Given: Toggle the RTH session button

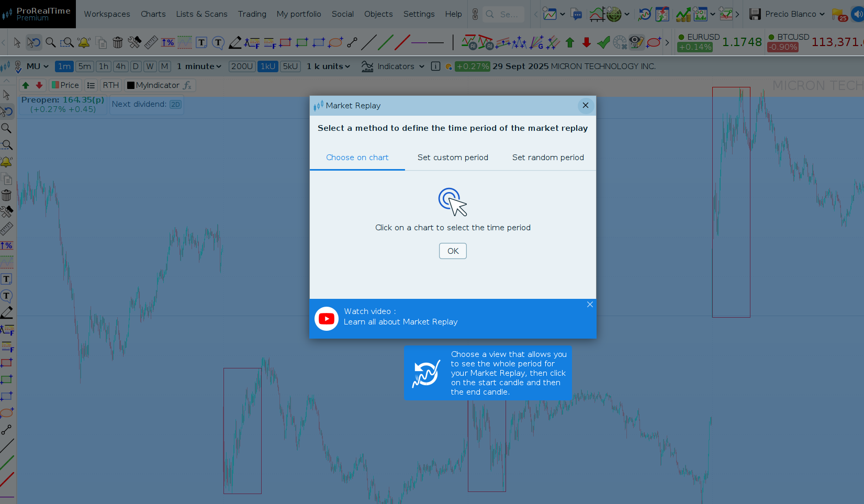Looking at the screenshot, I should (110, 85).
